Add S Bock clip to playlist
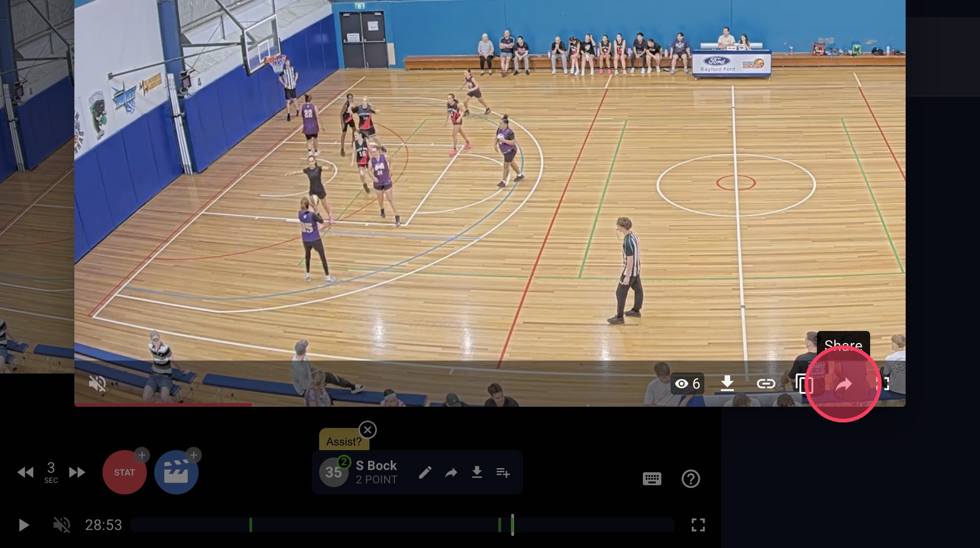This screenshot has height=548, width=980. pyautogui.click(x=502, y=472)
